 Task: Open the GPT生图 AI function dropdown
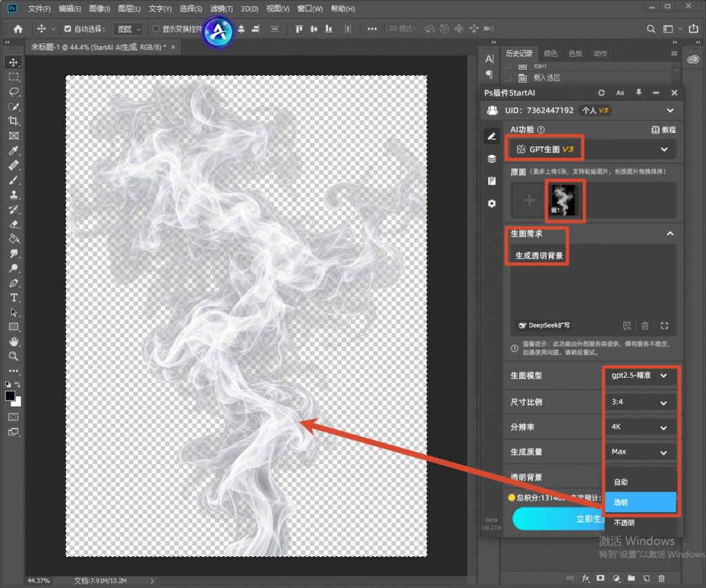pyautogui.click(x=592, y=150)
